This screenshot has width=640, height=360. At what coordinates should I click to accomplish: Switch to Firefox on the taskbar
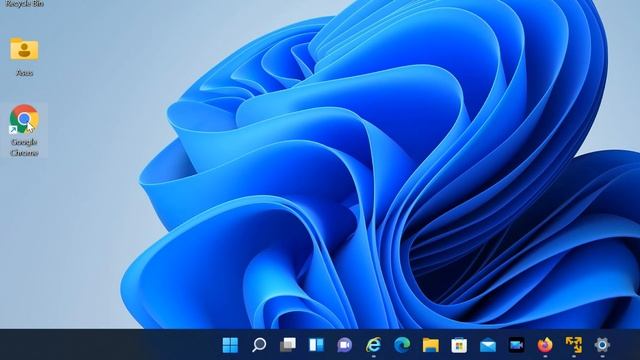pyautogui.click(x=545, y=345)
